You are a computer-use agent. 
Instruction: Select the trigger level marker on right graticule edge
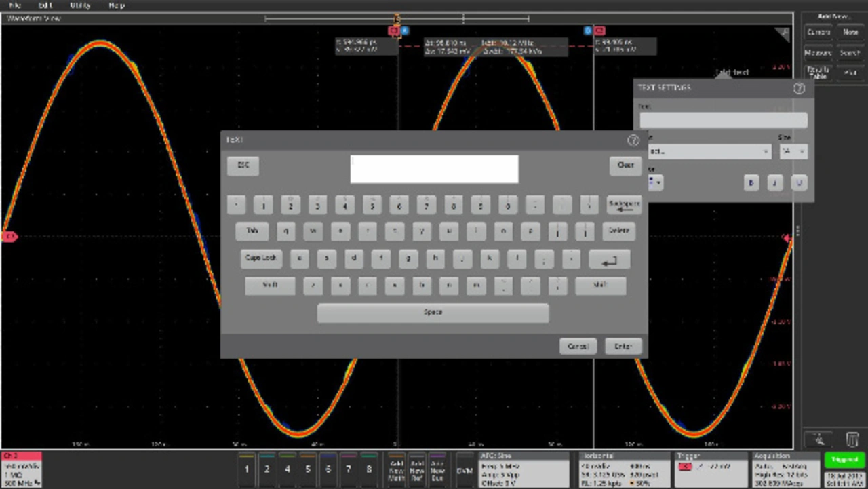click(788, 238)
